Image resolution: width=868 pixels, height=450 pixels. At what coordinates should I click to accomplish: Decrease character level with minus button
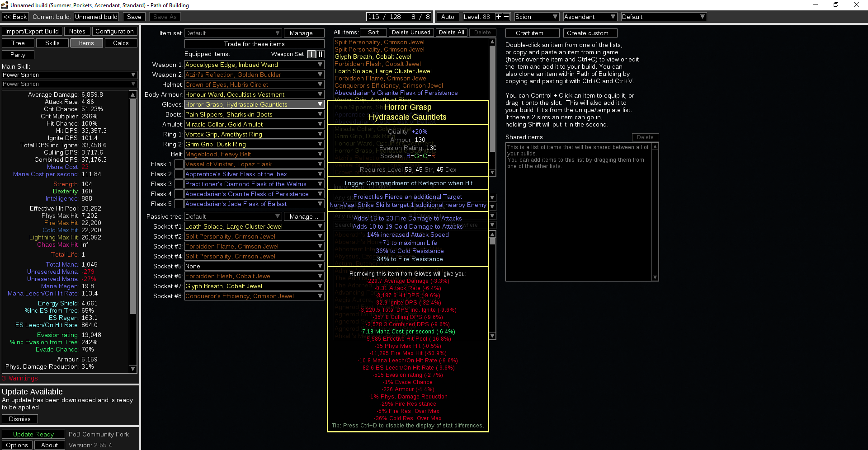point(506,17)
